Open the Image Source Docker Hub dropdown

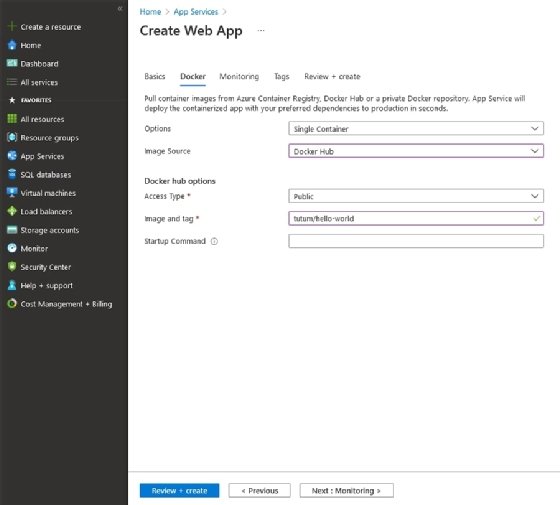416,151
